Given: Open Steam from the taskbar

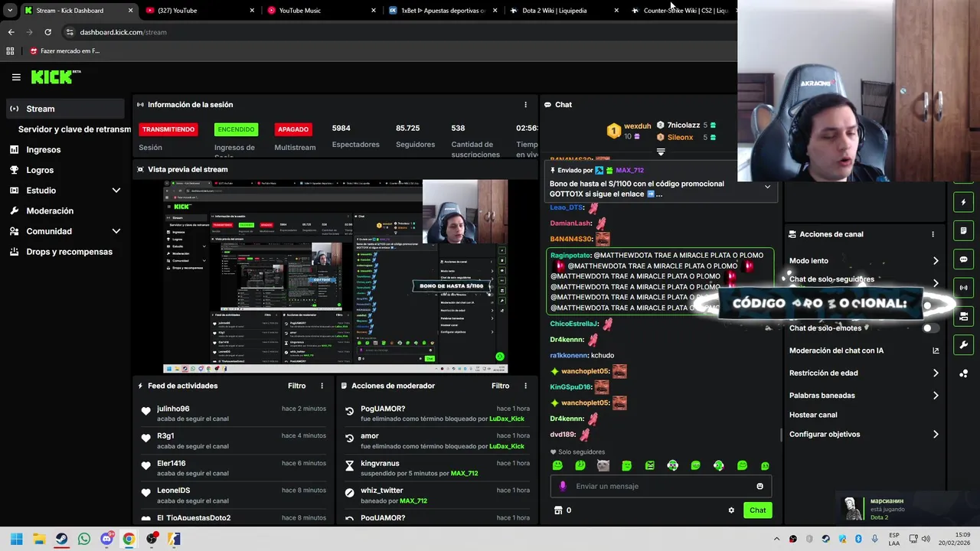Looking at the screenshot, I should click(x=61, y=539).
